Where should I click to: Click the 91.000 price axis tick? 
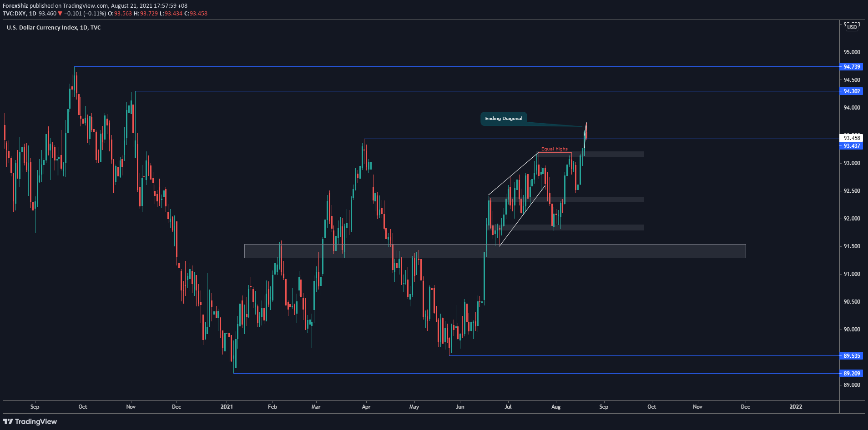tap(852, 274)
